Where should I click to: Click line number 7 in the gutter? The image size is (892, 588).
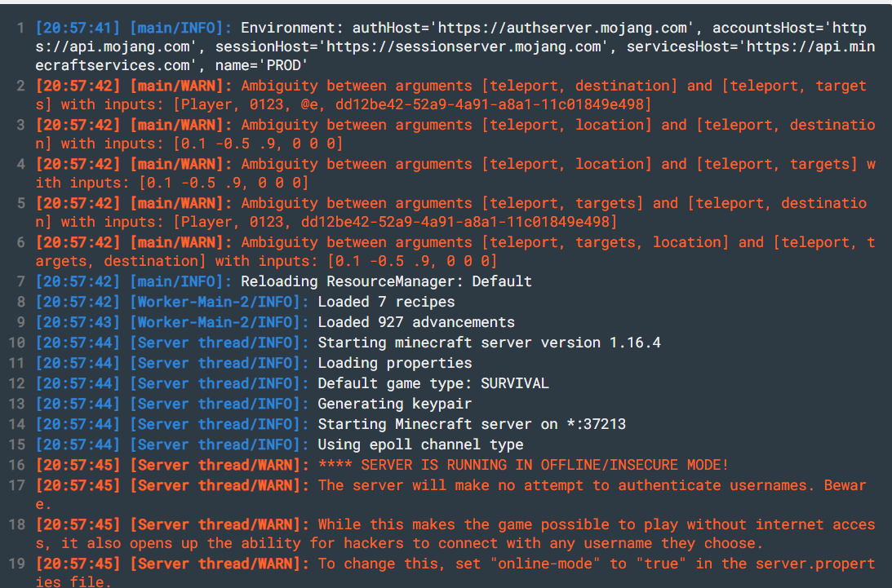tap(20, 281)
